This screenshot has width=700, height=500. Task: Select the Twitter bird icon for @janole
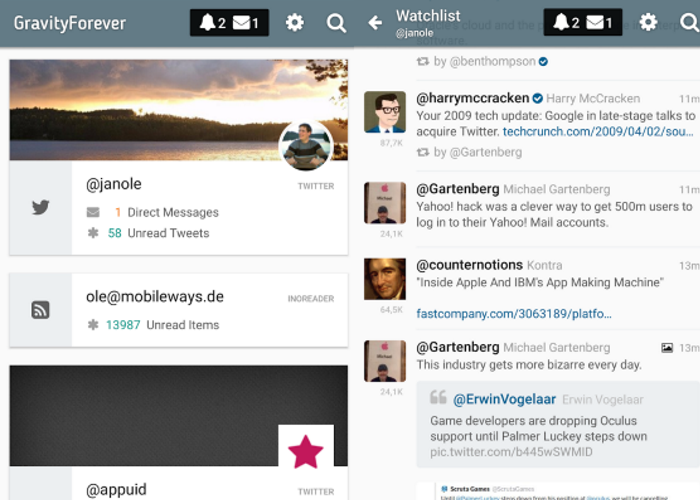coord(40,208)
